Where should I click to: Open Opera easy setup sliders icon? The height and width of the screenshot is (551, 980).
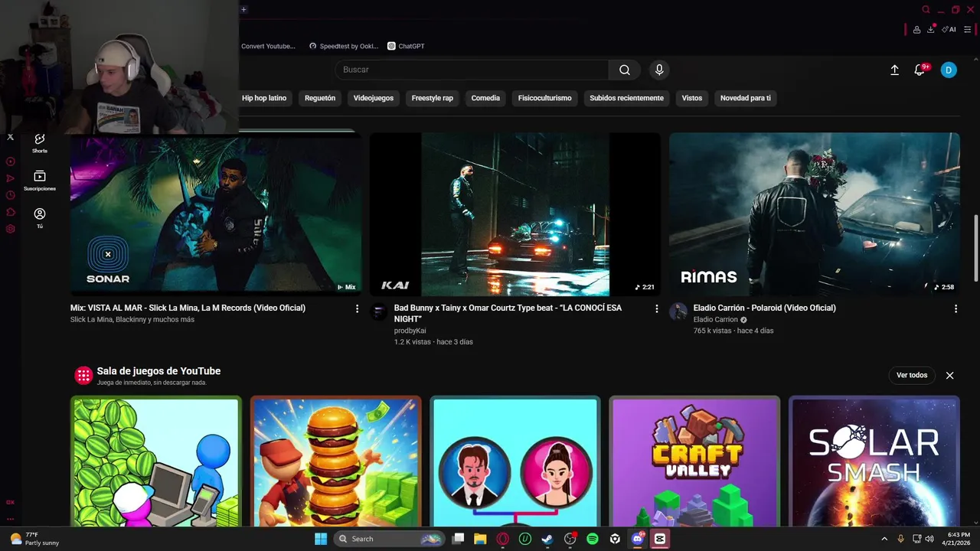tap(968, 30)
